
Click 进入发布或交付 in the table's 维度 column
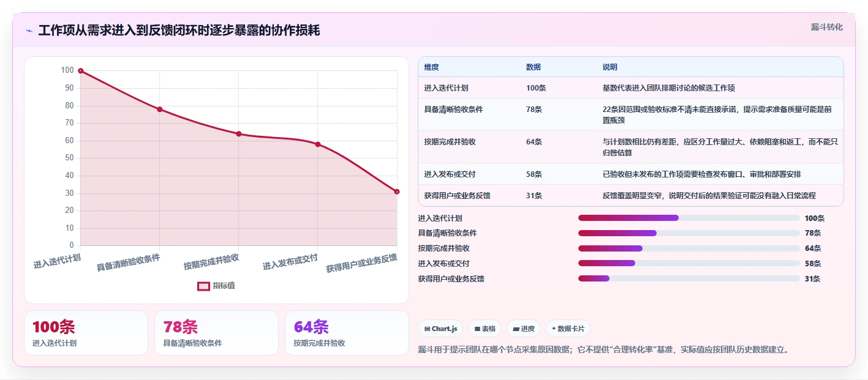point(450,174)
